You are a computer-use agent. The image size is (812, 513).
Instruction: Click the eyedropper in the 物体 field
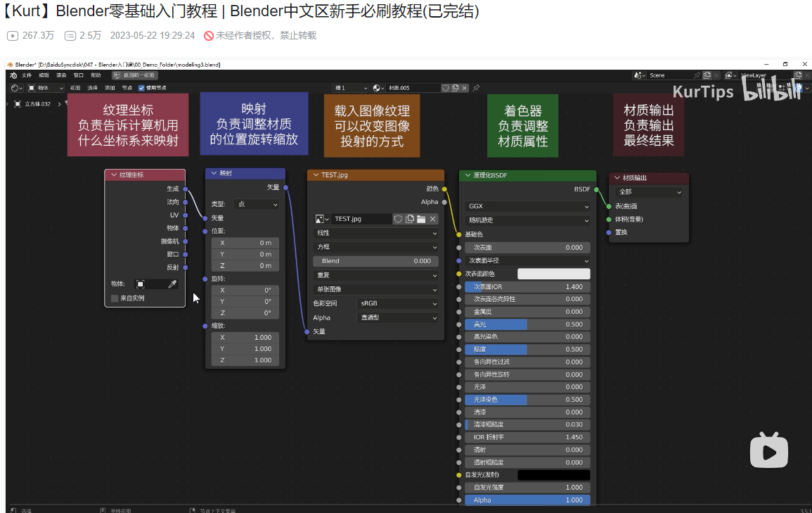click(x=172, y=284)
